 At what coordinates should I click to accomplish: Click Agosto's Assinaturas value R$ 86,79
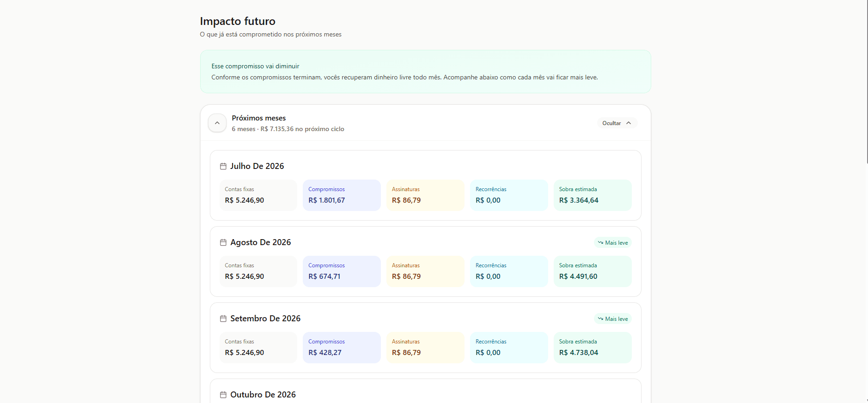coord(406,277)
